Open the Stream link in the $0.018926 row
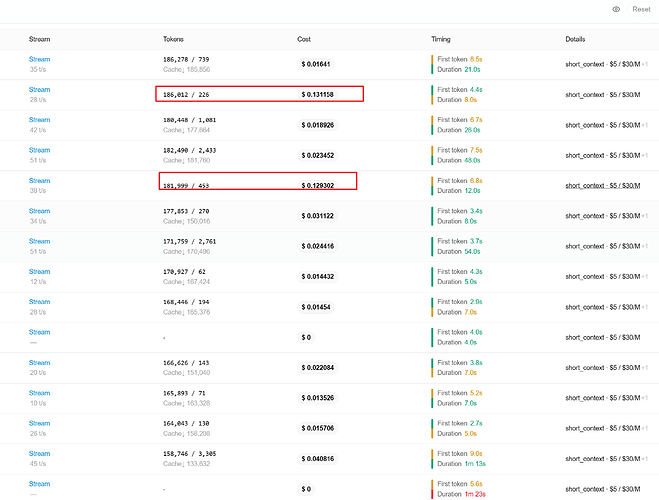This screenshot has height=500, width=659. (40, 120)
